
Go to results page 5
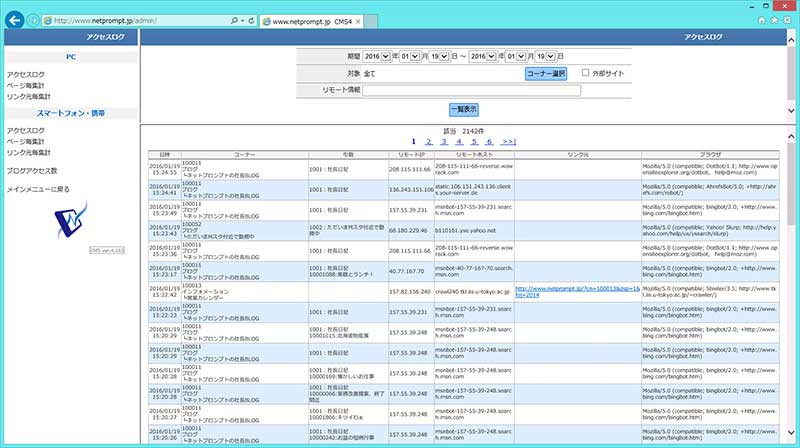[474, 141]
